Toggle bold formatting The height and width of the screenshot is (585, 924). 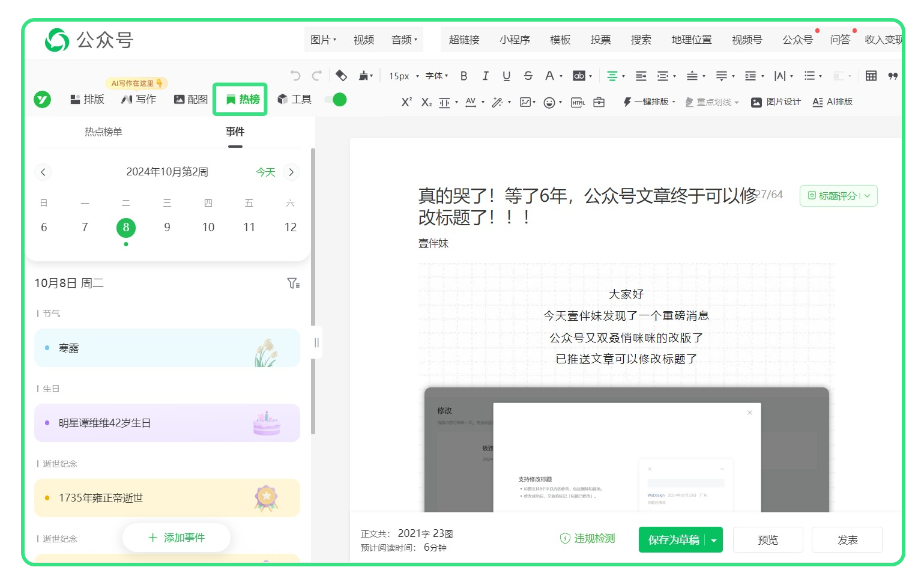pos(464,76)
